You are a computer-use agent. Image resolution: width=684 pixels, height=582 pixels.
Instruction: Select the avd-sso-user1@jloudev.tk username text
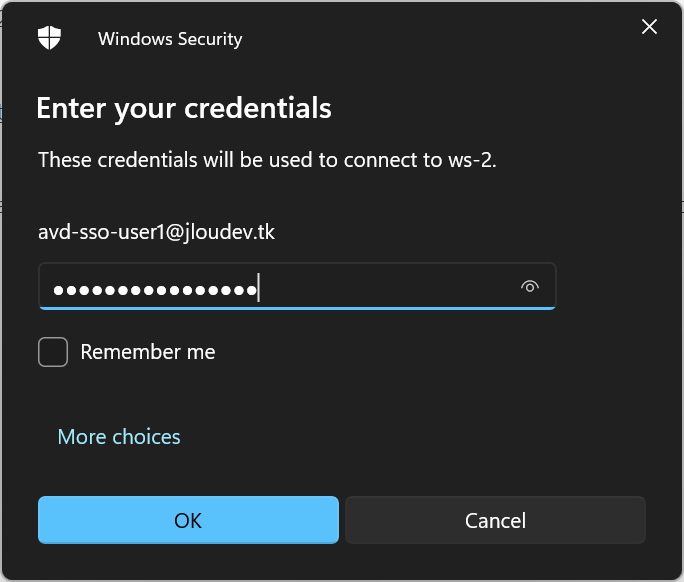coord(156,232)
